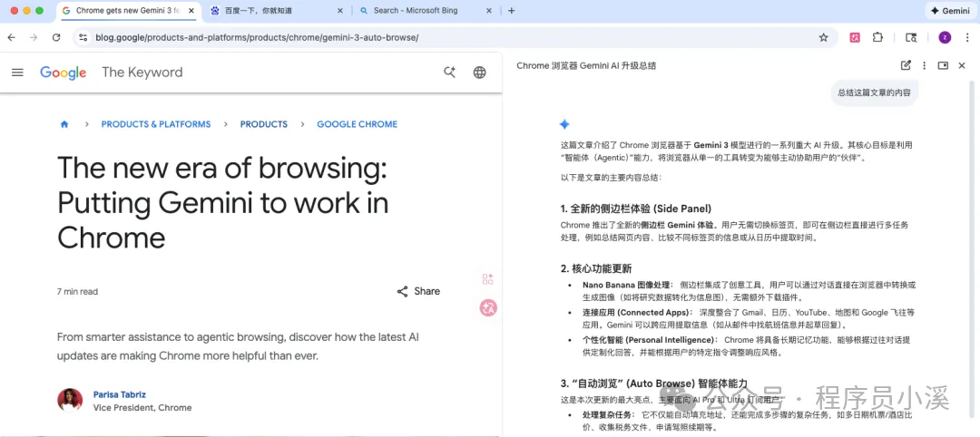Click the 7 min read text
Viewport: 980px width, 437px height.
[x=77, y=292]
